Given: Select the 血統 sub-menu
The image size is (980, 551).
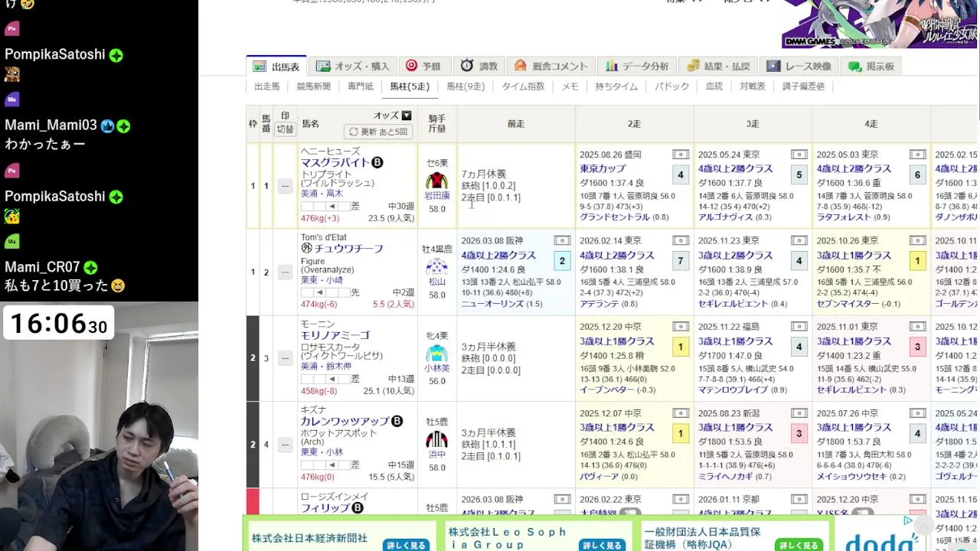Looking at the screenshot, I should click(714, 86).
